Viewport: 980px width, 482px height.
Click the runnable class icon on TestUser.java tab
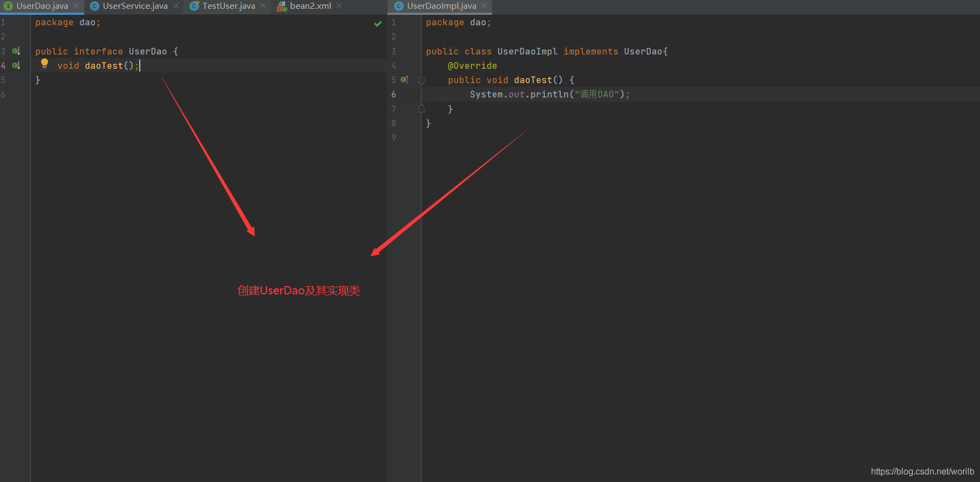(x=194, y=6)
